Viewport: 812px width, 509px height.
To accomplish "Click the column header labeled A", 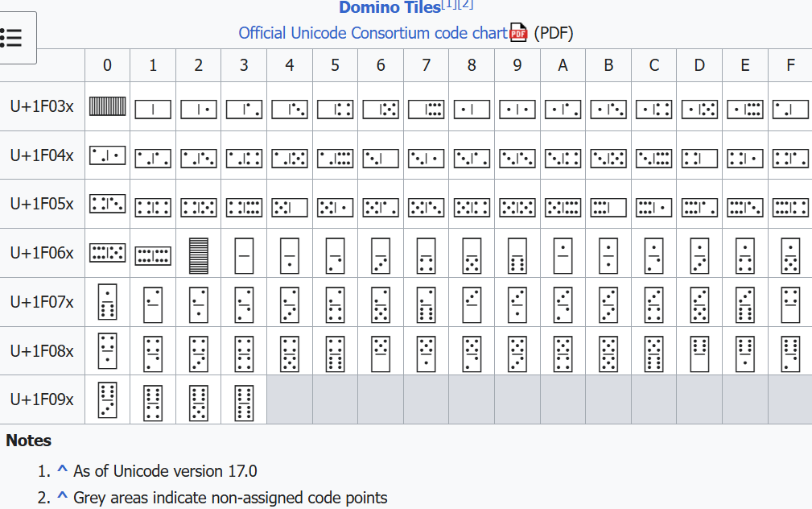I will [x=563, y=65].
